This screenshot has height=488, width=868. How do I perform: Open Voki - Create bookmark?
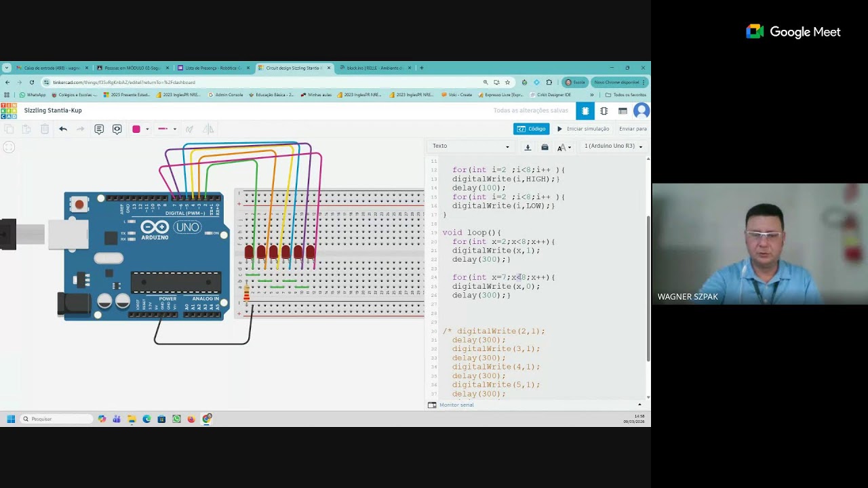[456, 95]
